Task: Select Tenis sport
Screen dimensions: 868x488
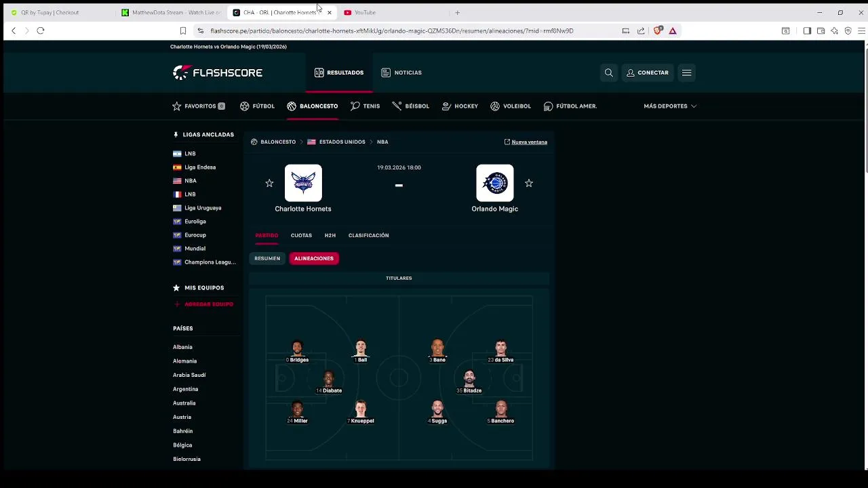Action: (x=366, y=106)
